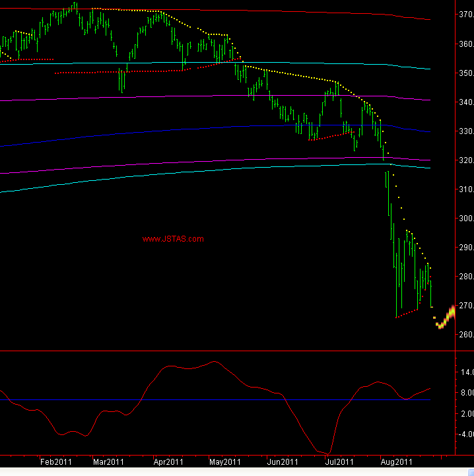This screenshot has height=476, width=474.
Task: Click the 260 price axis label
Action: click(465, 335)
